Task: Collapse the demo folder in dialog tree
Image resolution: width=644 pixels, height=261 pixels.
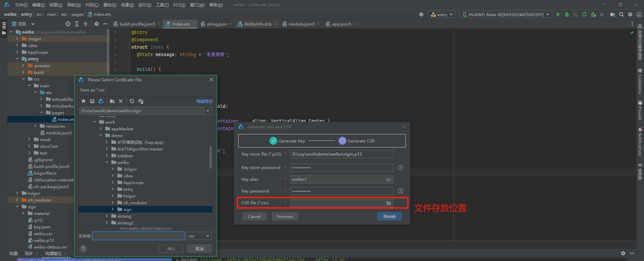Action: 101,136
